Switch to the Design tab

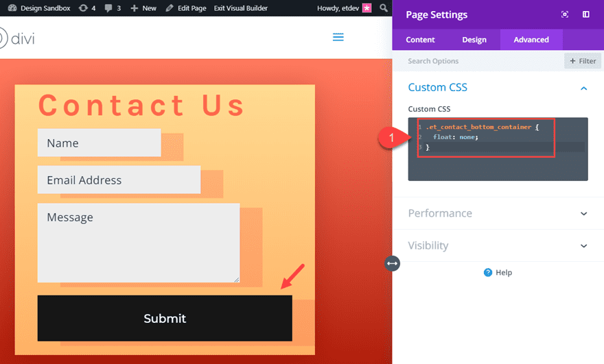(474, 40)
